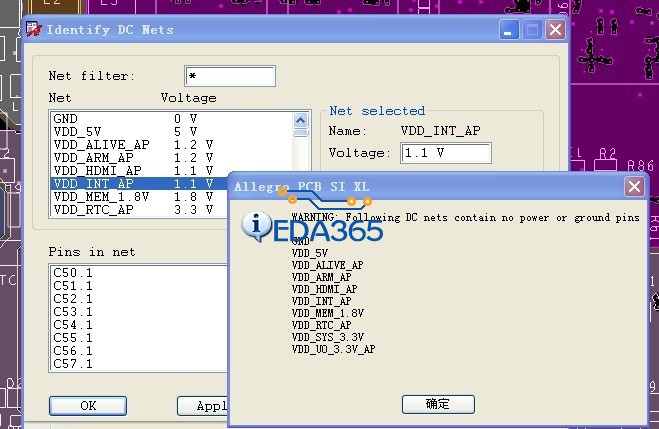659x429 pixels.
Task: Select pin C50.1 in pins list
Action: tap(72, 273)
